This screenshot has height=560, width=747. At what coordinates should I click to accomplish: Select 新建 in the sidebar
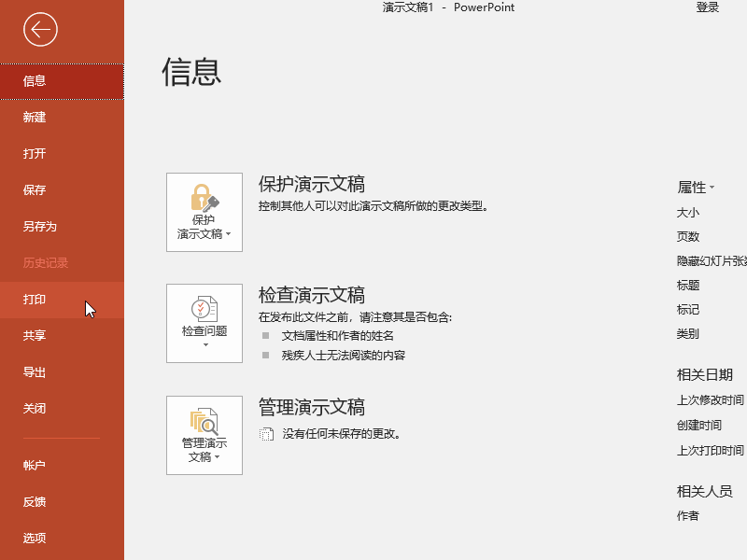point(62,118)
